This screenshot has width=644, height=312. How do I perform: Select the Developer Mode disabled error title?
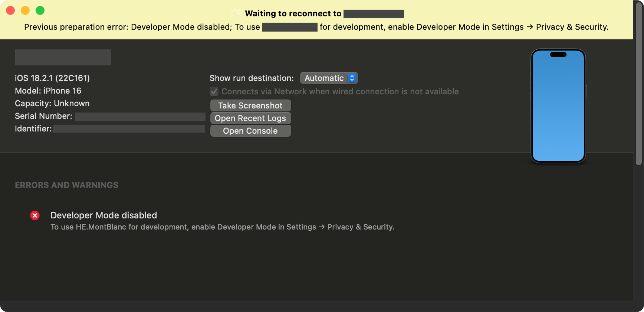tap(103, 215)
